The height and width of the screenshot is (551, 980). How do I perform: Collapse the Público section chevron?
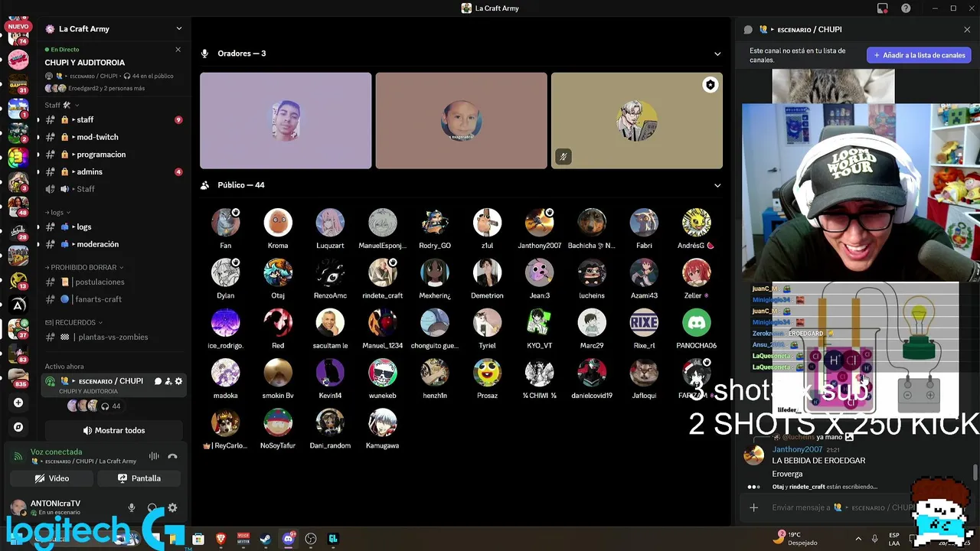[x=717, y=185]
